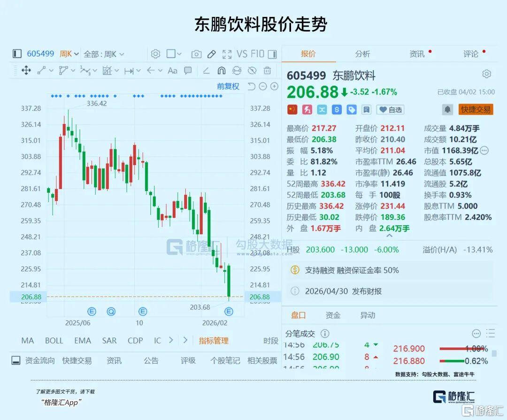Toggle the hide drawings eye-slash icon
Viewport: 507px width, 420px height.
(252, 71)
